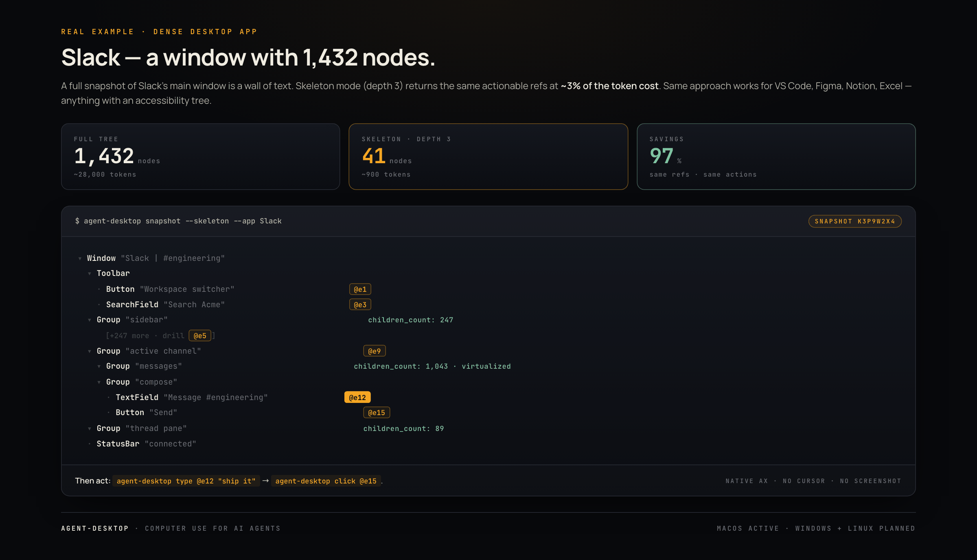Click "REAL EXAMPLE · DENSE DESKTOP APP" label
The image size is (977, 560).
(159, 32)
